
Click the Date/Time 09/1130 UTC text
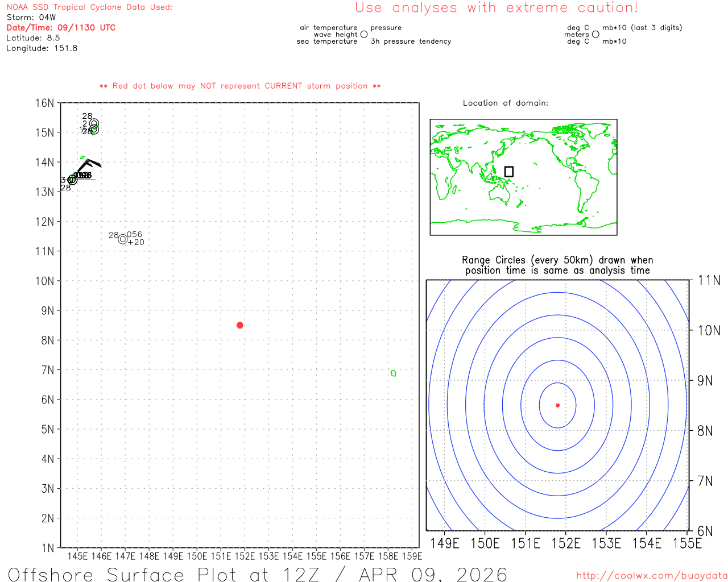coord(61,28)
